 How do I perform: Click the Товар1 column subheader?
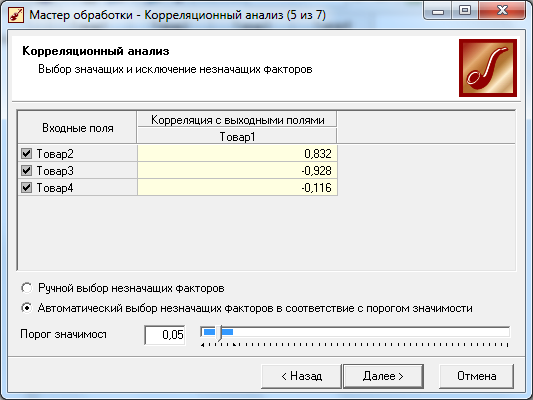[237, 136]
